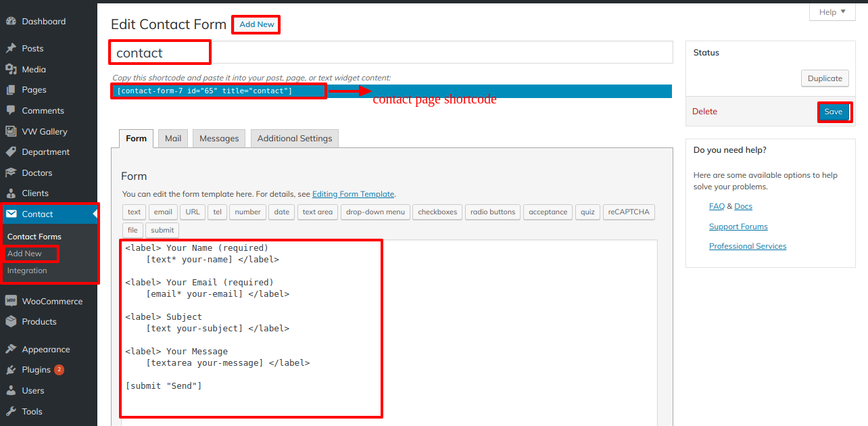Switch to the Mail tab
This screenshot has width=868, height=426.
click(x=173, y=139)
